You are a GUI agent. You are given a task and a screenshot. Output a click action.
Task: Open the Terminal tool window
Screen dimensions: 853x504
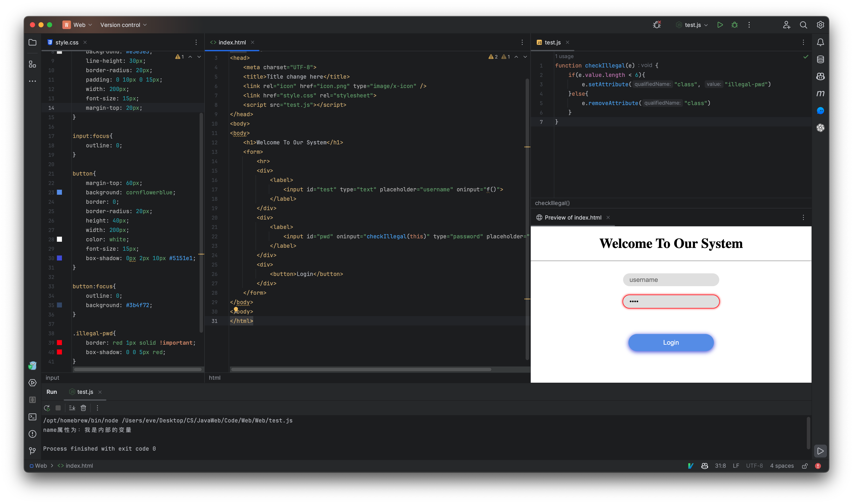(x=33, y=417)
